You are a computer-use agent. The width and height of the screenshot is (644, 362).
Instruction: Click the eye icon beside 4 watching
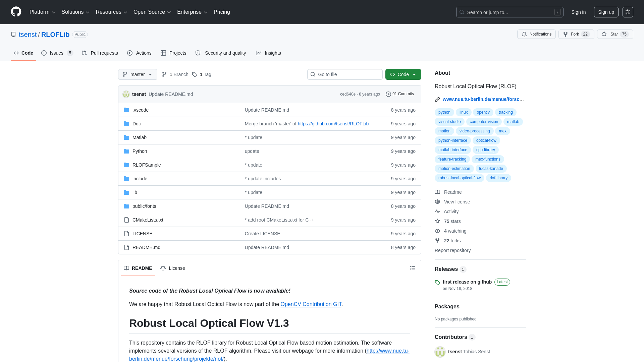point(437,231)
